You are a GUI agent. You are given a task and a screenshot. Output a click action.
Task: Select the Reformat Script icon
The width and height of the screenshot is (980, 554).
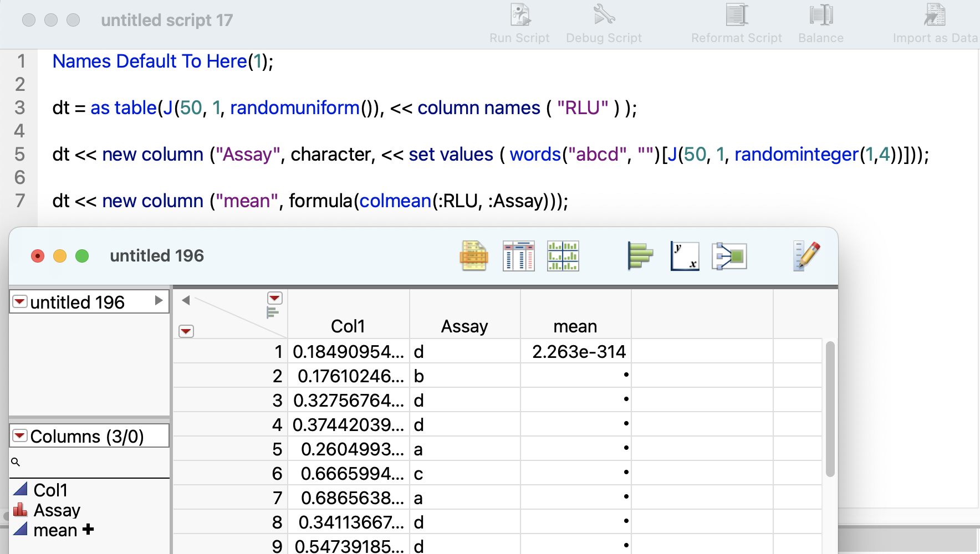pyautogui.click(x=736, y=15)
